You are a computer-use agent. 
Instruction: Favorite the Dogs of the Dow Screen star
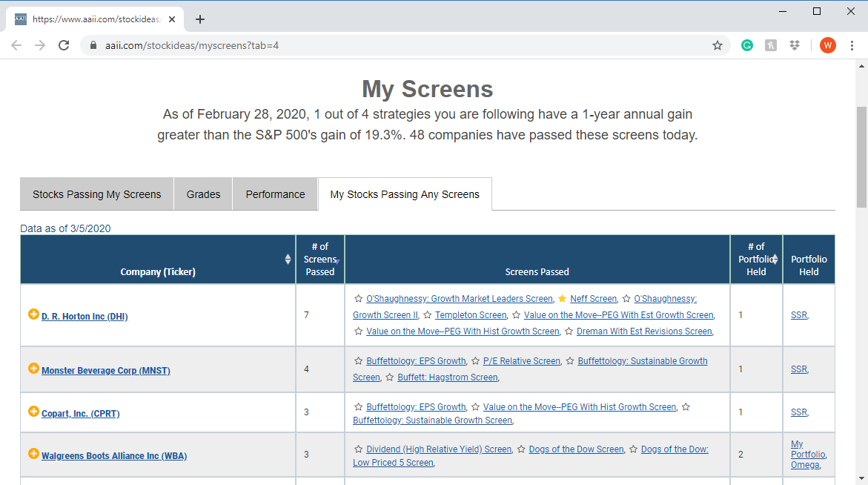tap(521, 449)
